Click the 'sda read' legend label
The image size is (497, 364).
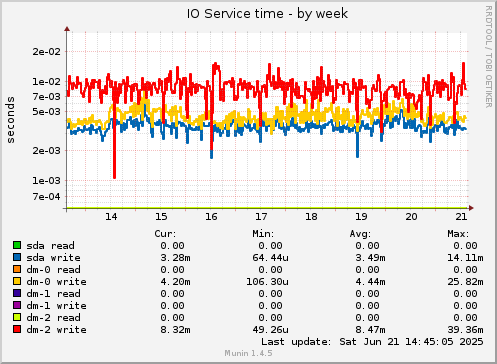tap(50, 246)
